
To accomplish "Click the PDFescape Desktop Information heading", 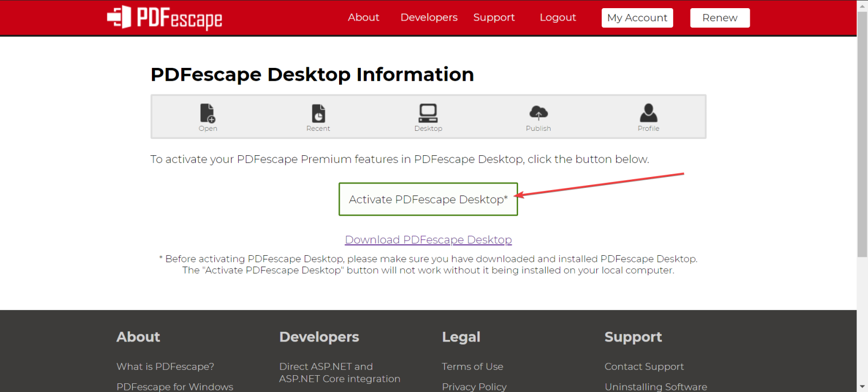I will [312, 74].
